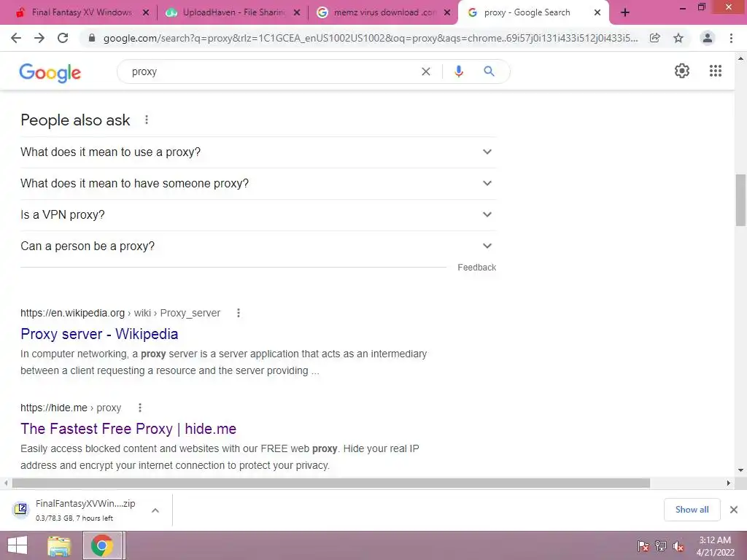Share this page from the address bar
Image resolution: width=747 pixels, height=560 pixels.
655,38
